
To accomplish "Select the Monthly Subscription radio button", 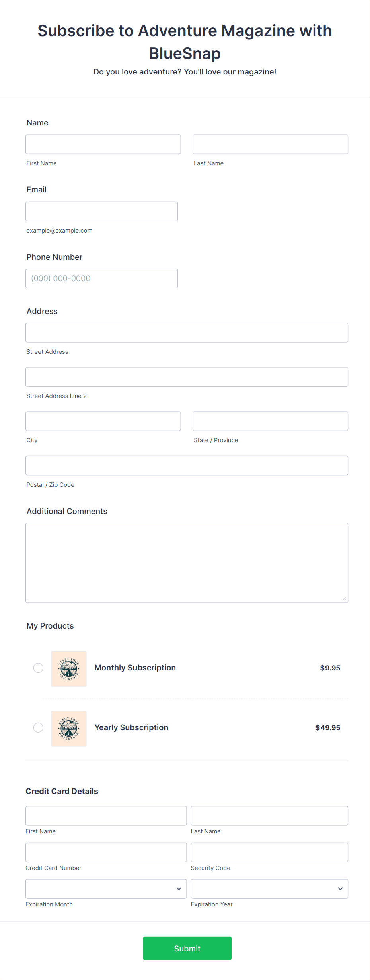I will [x=38, y=668].
